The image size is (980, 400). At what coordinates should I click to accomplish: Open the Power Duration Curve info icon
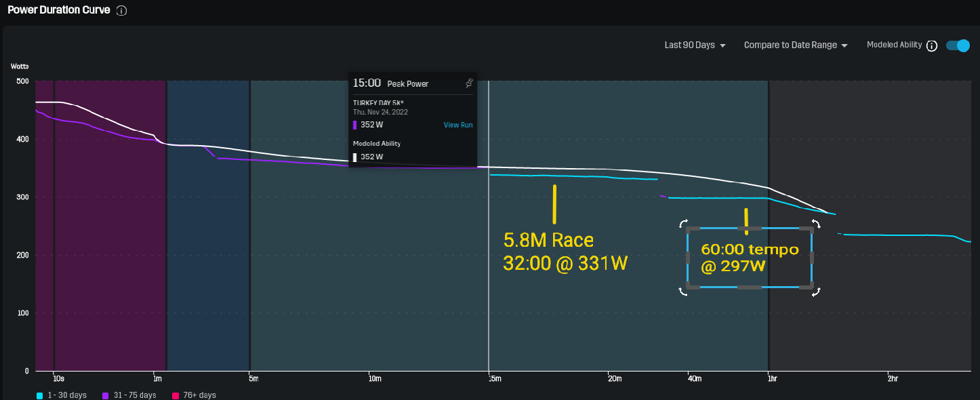coord(121,11)
